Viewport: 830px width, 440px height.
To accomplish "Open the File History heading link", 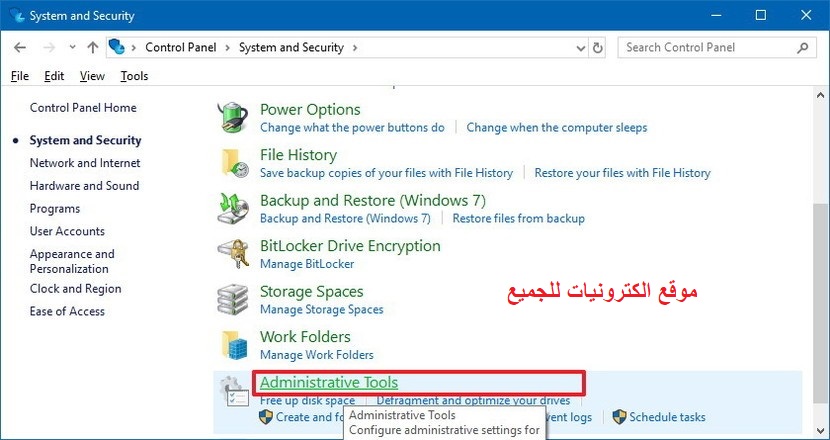I will click(x=299, y=155).
